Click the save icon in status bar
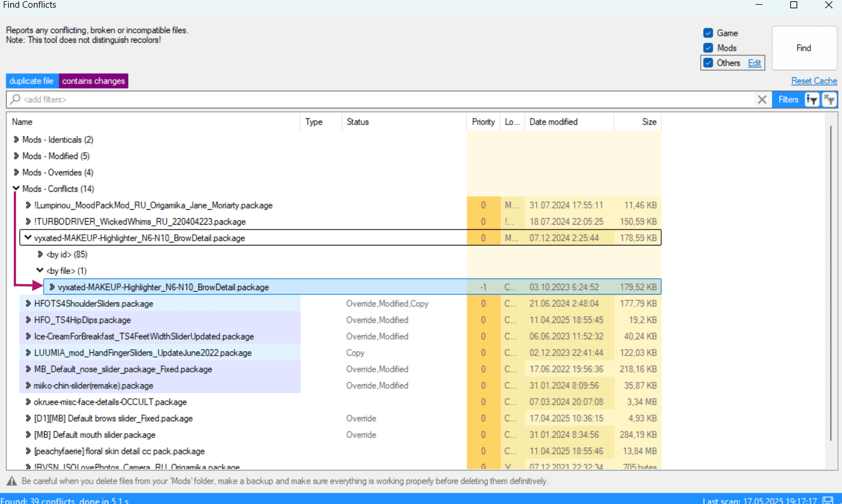Screen dimensions: 842x504 click(828, 500)
